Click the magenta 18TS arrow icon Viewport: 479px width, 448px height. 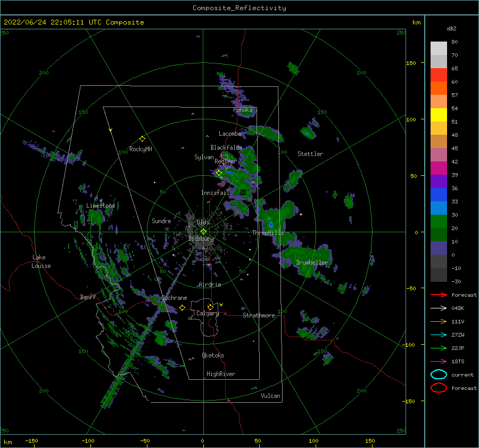coord(439,362)
